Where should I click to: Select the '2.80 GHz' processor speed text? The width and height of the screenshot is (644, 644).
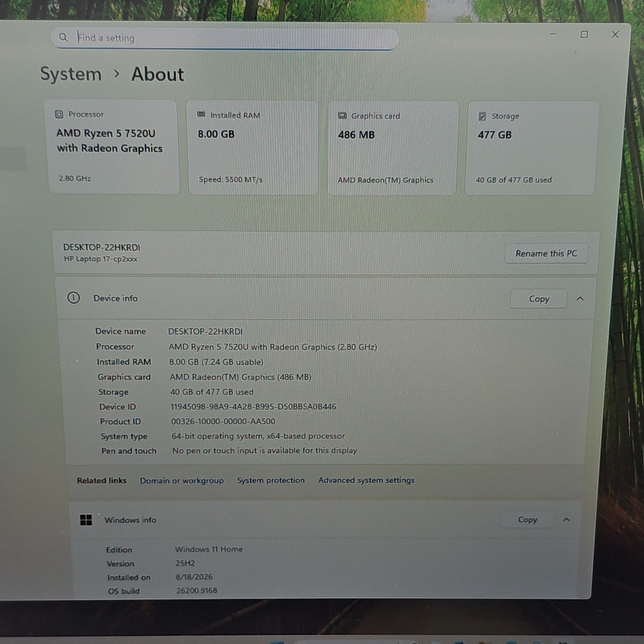point(75,178)
